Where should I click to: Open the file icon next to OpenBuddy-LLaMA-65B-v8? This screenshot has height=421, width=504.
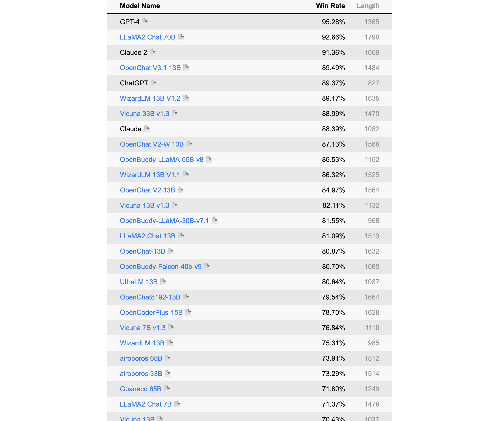coord(209,160)
